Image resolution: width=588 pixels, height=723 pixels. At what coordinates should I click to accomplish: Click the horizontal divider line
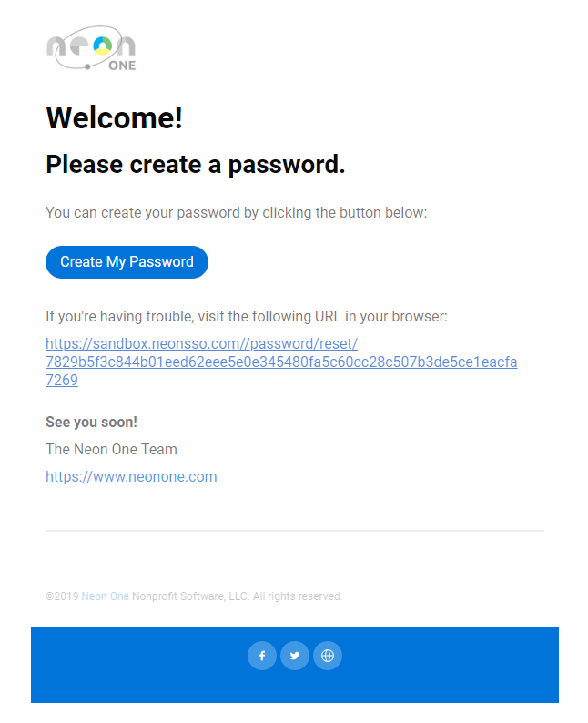click(295, 531)
